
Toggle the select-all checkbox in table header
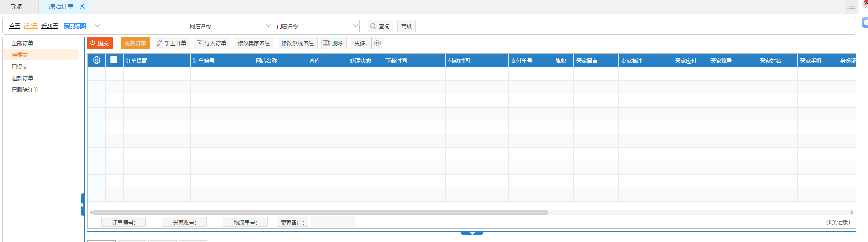point(114,60)
